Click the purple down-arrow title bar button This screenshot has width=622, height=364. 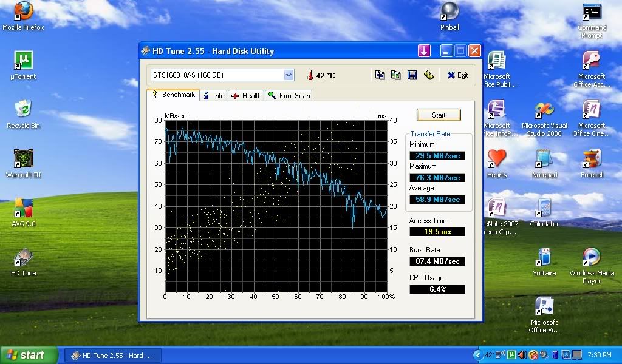click(x=424, y=51)
